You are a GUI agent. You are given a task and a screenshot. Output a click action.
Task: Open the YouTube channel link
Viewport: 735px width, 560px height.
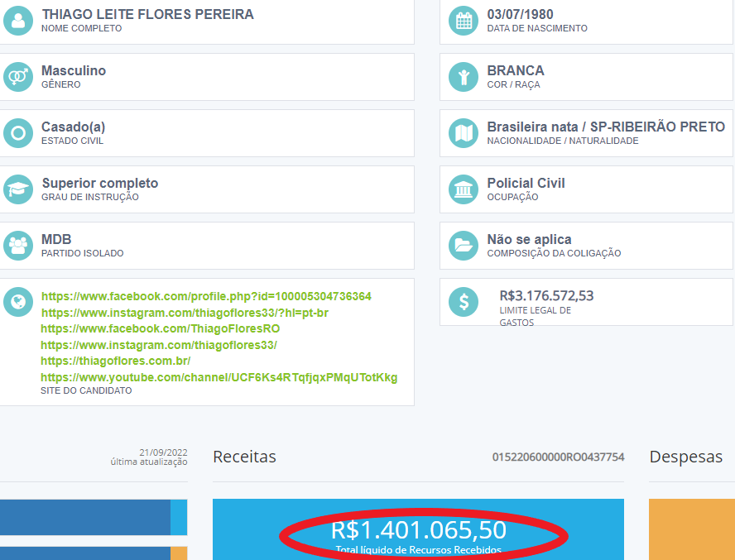[219, 377]
